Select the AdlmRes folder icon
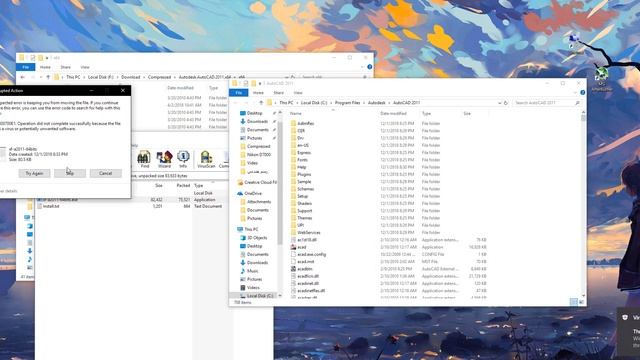Image resolution: width=640 pixels, height=360 pixels. [293, 123]
